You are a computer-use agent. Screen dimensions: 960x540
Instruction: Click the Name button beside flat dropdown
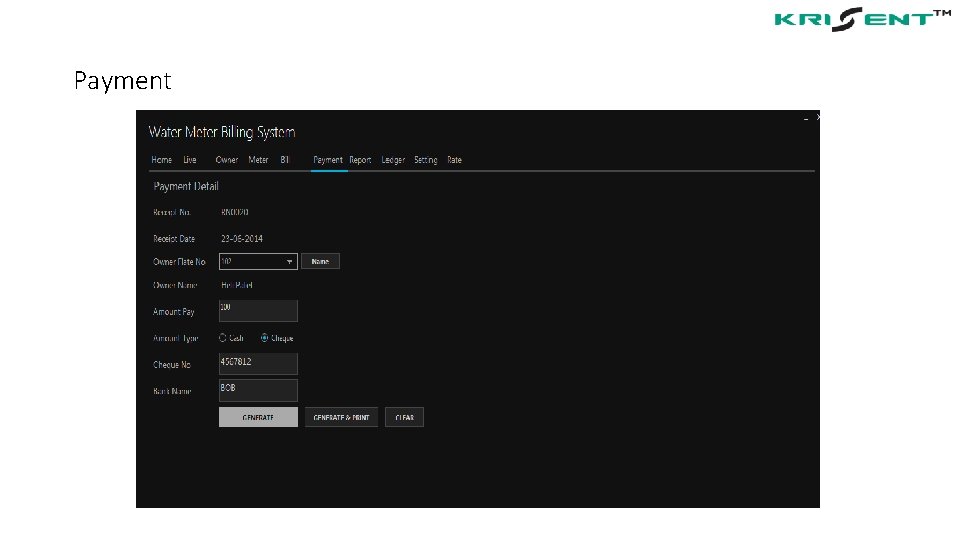pyautogui.click(x=320, y=261)
